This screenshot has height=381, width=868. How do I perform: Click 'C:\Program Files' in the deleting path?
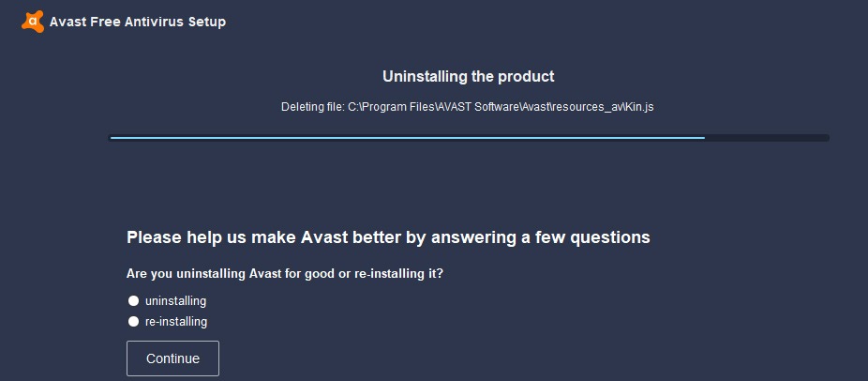pyautogui.click(x=391, y=107)
